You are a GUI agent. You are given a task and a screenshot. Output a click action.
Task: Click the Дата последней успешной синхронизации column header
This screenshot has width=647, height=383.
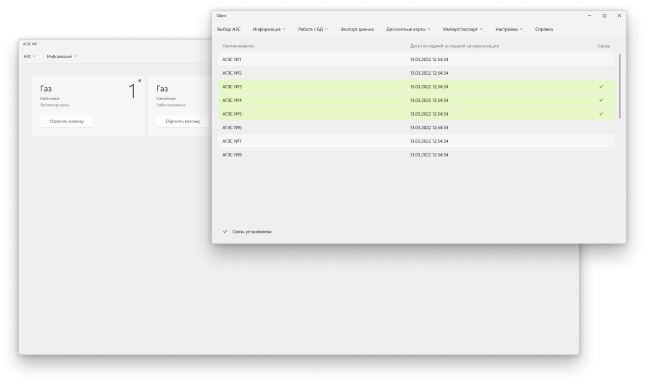pos(454,46)
